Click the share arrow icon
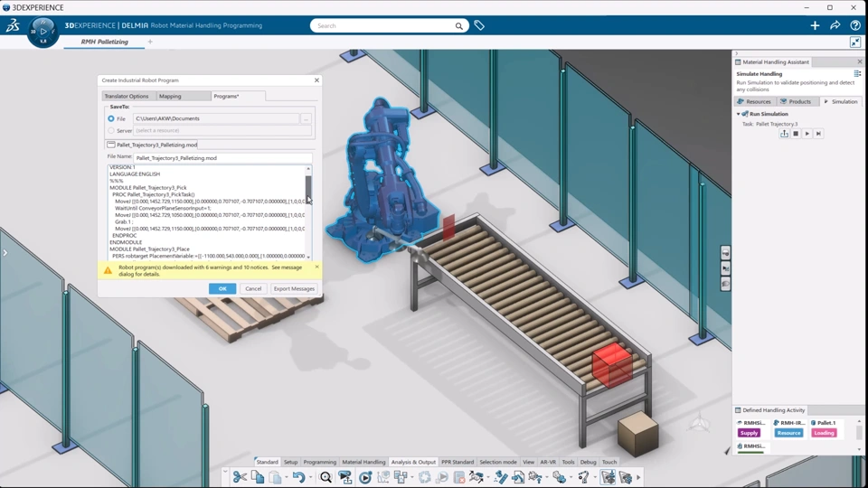868x488 pixels. pyautogui.click(x=835, y=25)
